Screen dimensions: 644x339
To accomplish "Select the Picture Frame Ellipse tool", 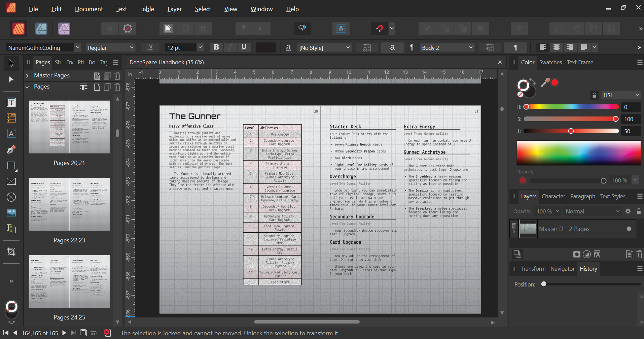I will (11, 197).
